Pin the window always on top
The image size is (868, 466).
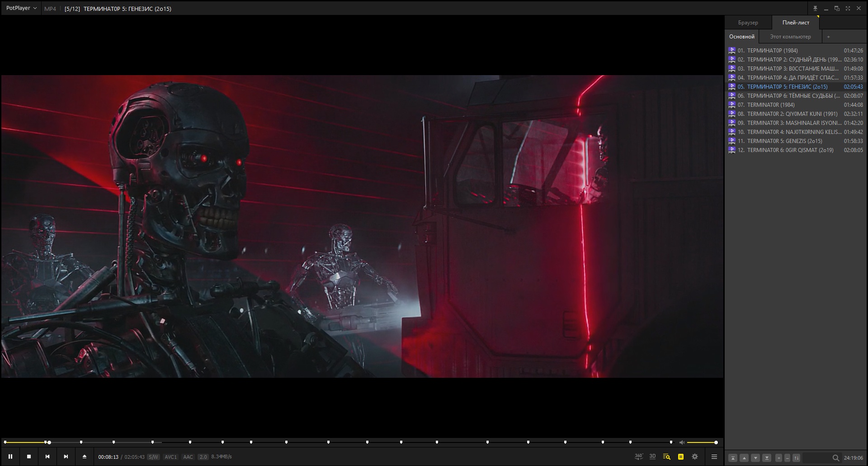[815, 8]
